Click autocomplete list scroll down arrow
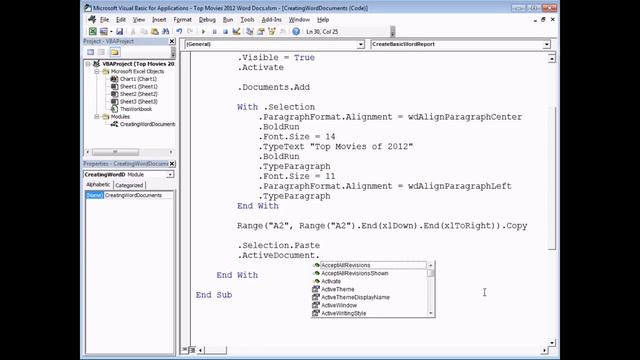Image resolution: width=640 pixels, height=360 pixels. pyautogui.click(x=431, y=313)
